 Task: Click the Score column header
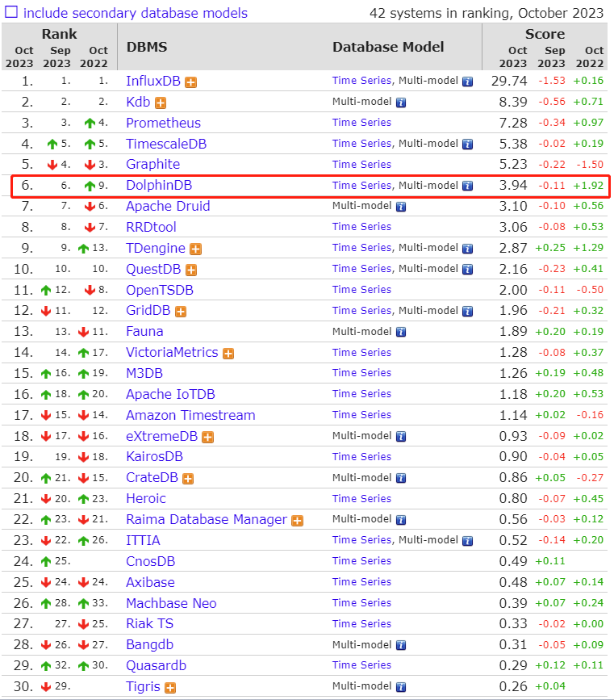545,34
